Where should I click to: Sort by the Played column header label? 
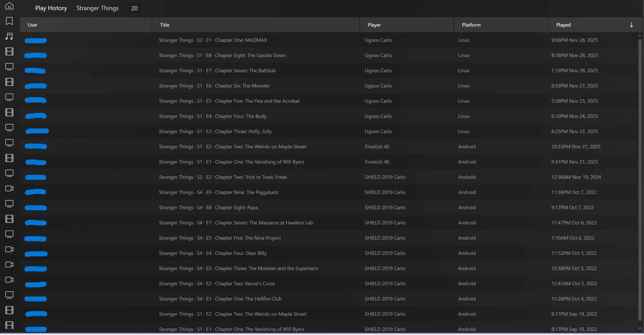563,25
